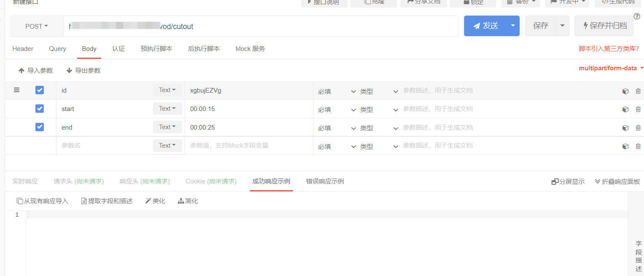The image size is (644, 276).
Task: Click the end value field 00:00:25
Action: coord(249,127)
